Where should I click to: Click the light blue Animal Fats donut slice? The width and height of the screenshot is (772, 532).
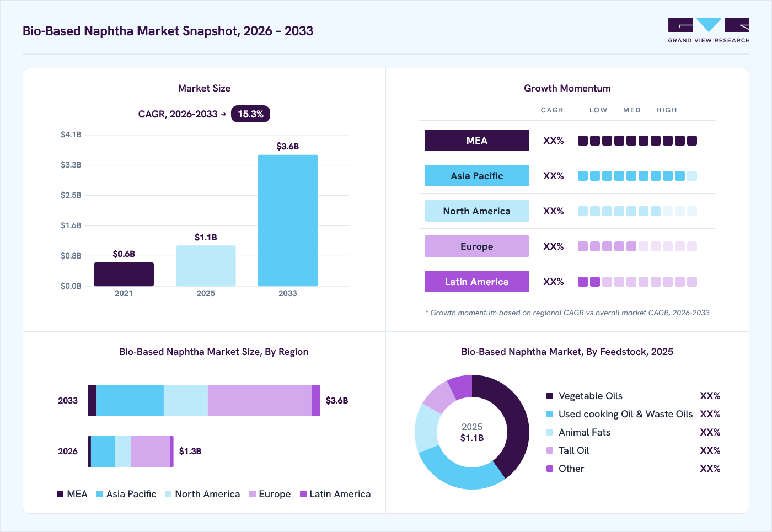point(426,429)
